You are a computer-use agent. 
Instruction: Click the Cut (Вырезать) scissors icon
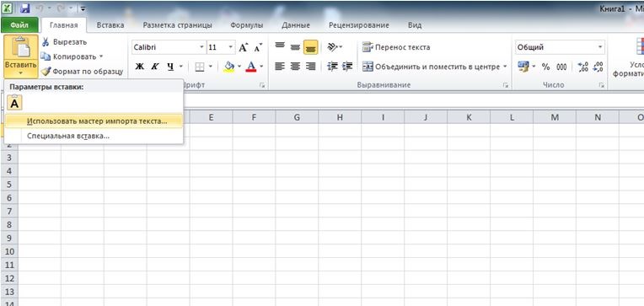click(46, 42)
